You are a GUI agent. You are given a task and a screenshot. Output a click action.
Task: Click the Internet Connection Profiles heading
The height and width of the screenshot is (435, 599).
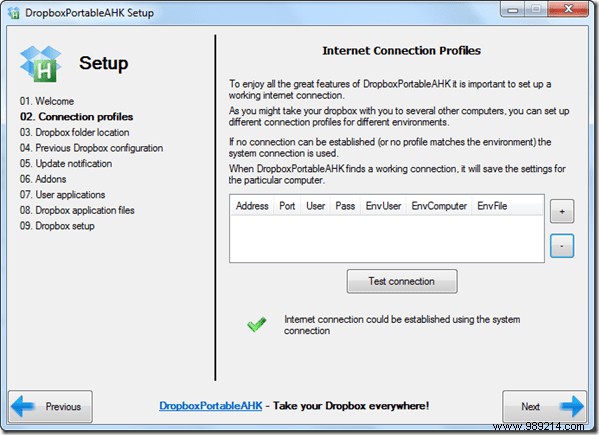(x=401, y=50)
